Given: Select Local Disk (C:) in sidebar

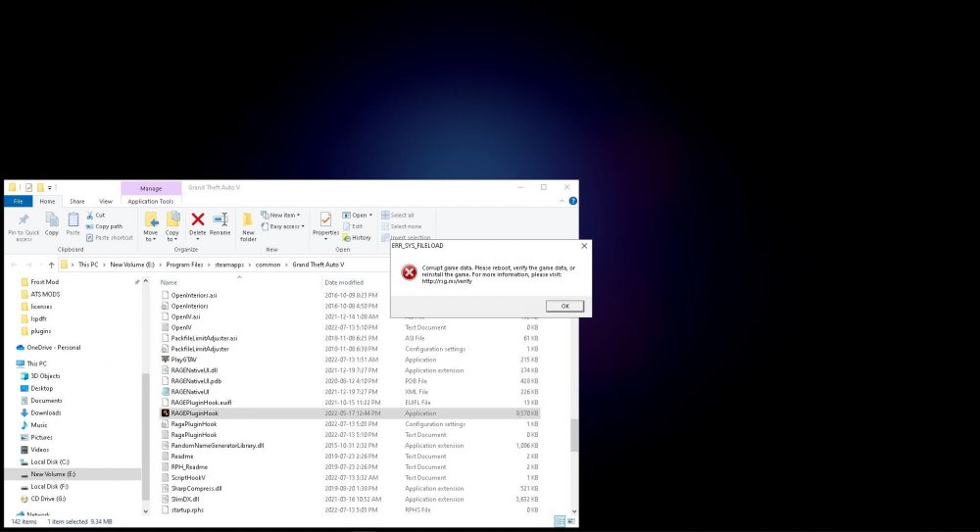Looking at the screenshot, I should (x=50, y=462).
